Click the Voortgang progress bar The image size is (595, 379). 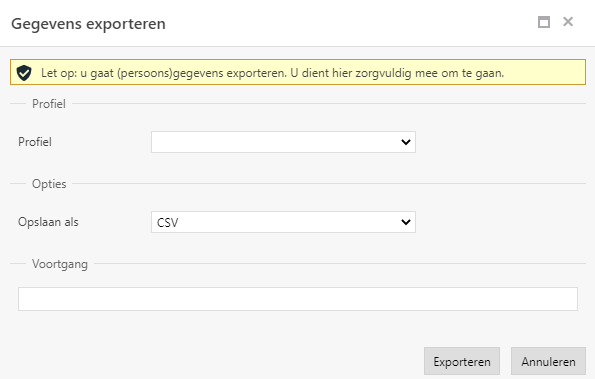pyautogui.click(x=298, y=299)
